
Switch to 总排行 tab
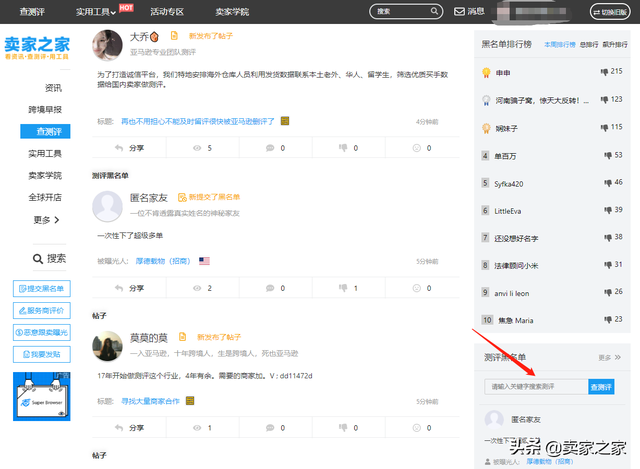589,44
